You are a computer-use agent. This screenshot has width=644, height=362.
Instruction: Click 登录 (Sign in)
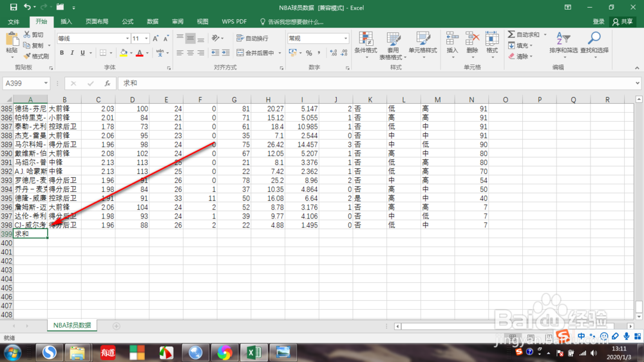click(x=598, y=22)
